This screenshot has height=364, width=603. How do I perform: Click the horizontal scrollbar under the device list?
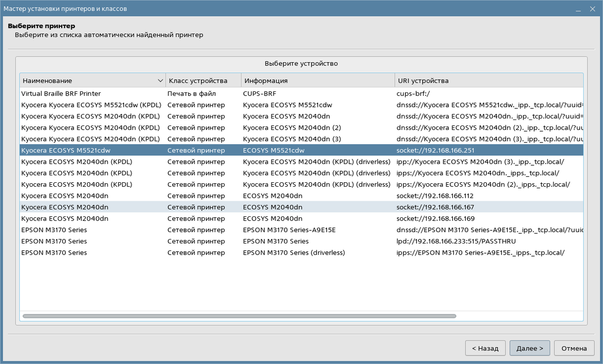click(x=239, y=316)
